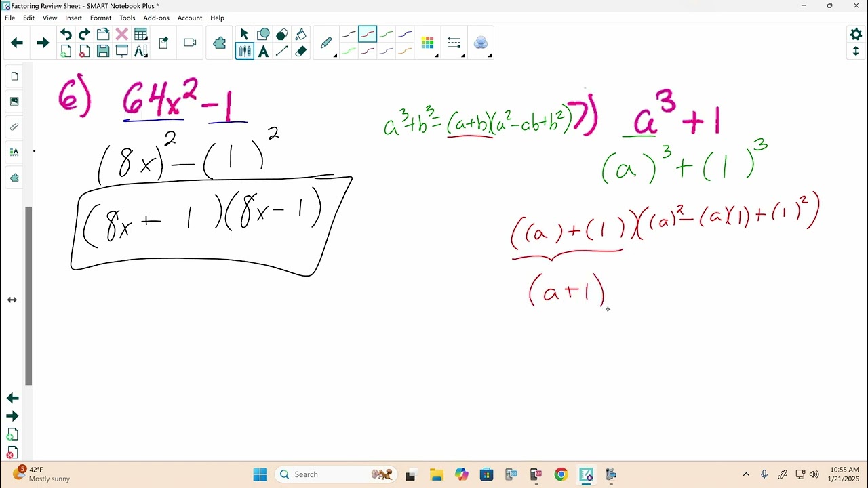
Task: Open weather widget showing 42°F
Action: click(42, 474)
